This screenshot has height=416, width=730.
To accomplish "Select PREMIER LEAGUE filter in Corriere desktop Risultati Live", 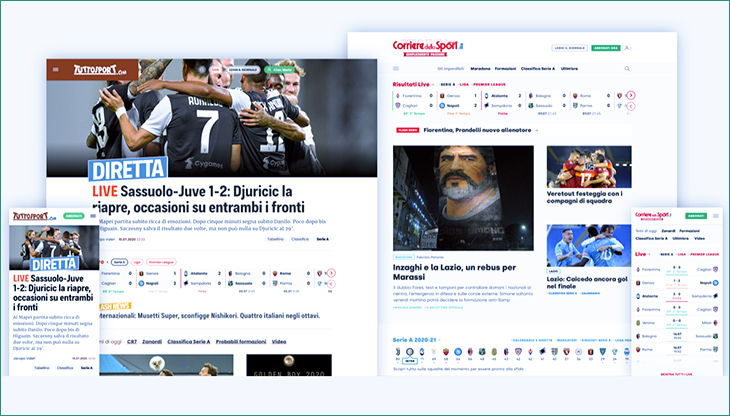I will pyautogui.click(x=489, y=84).
